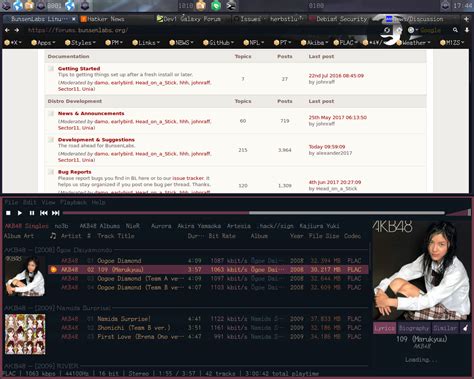The width and height of the screenshot is (474, 379).
Task: Click the large AKB48 cover art
Action: point(421,270)
